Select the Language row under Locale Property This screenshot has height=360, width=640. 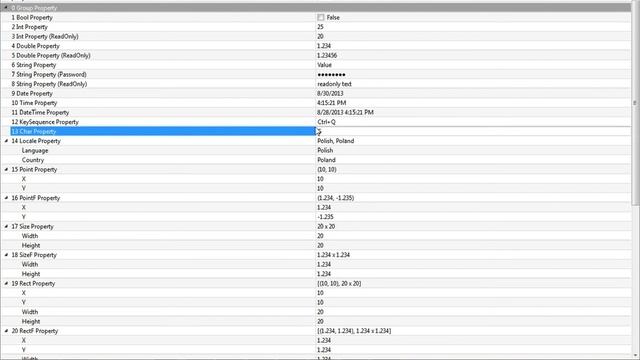316,150
